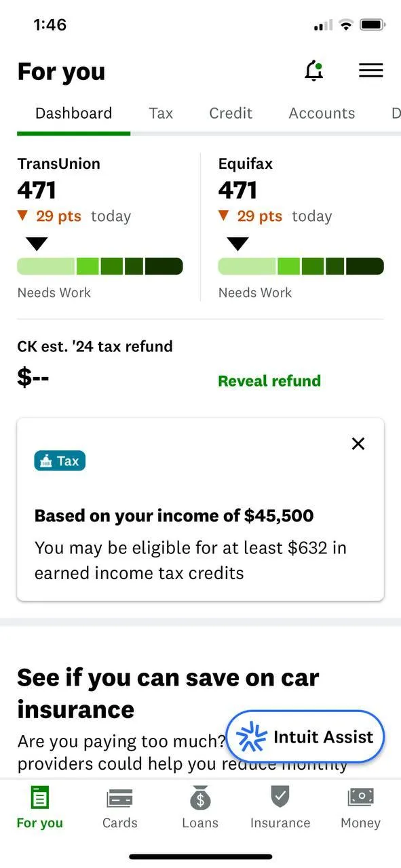Screen dimensions: 401x868
Task: Launch the Intuit Assist button
Action: click(305, 737)
